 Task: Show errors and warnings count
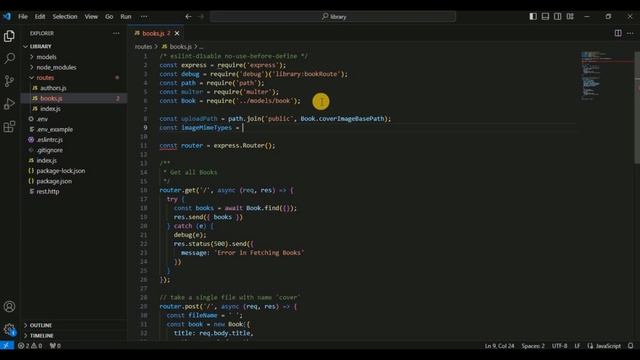pos(30,346)
